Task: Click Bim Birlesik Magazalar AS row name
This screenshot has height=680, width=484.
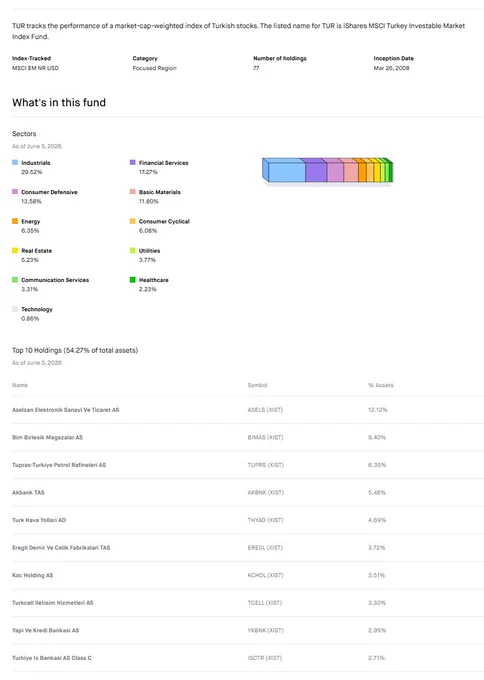Action: 47,438
